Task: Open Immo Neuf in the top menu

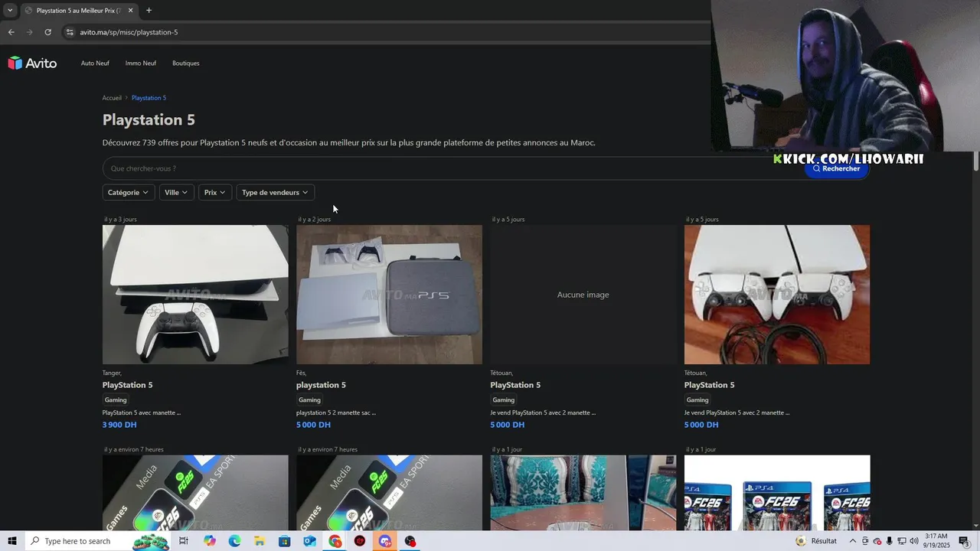Action: [x=141, y=64]
